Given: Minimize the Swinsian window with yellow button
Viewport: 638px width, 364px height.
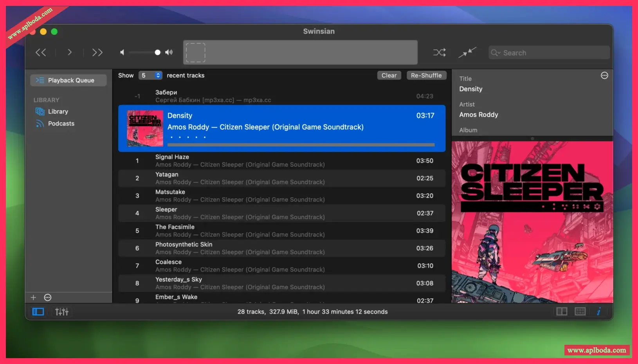Looking at the screenshot, I should click(x=43, y=32).
